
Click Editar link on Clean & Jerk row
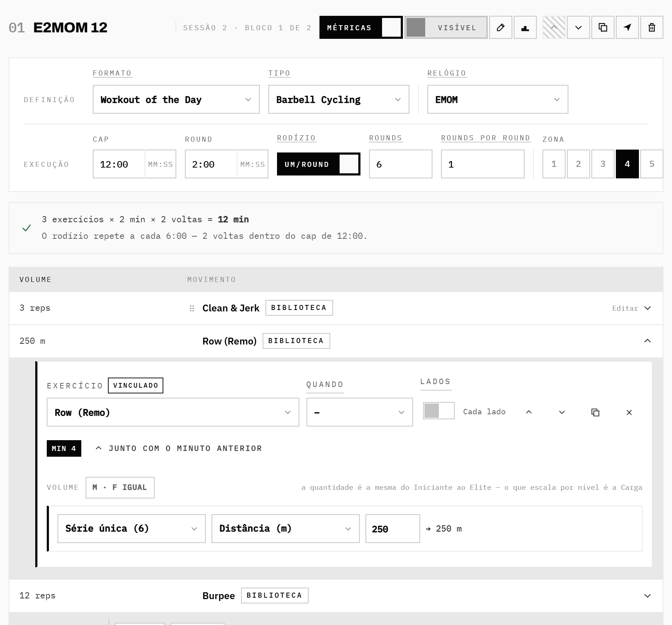625,308
